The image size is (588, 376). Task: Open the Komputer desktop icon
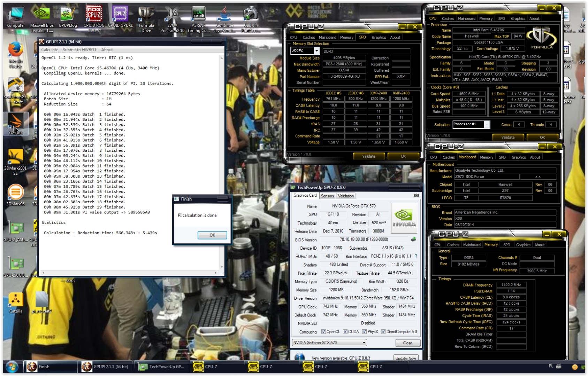tap(16, 17)
